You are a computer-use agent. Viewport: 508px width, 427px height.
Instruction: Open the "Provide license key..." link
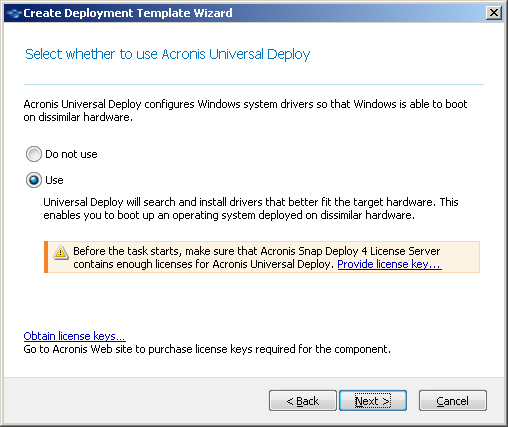[389, 264]
